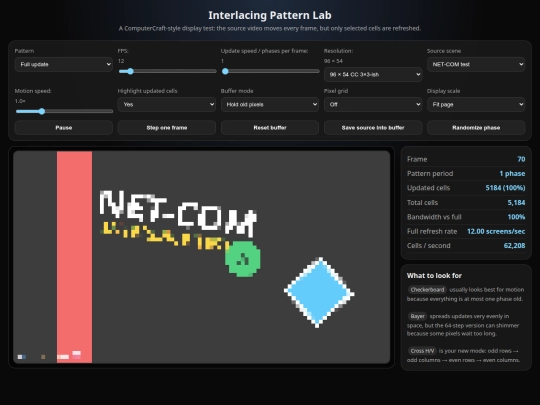
Task: Pause the animation with Pause button
Action: coord(63,127)
